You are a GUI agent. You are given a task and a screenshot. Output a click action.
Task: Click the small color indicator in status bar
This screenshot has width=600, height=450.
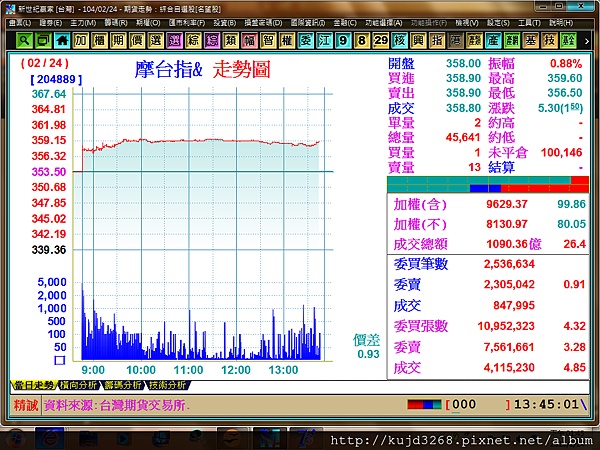point(424,404)
